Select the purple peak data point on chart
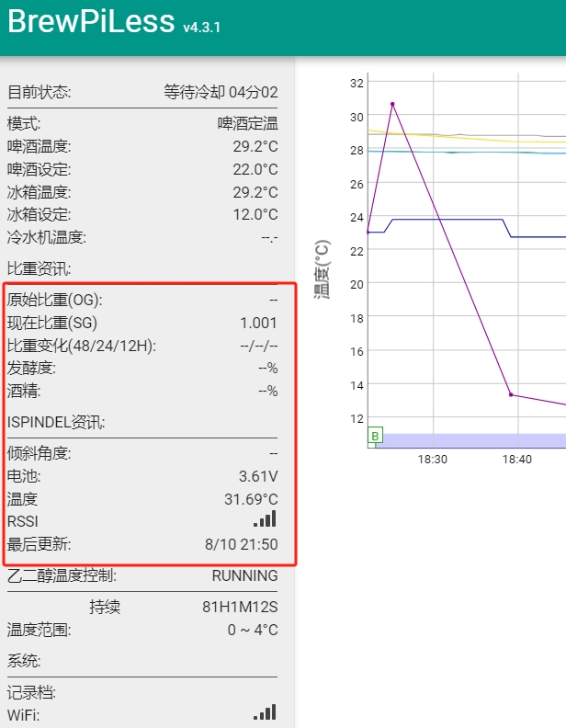Viewport: 566px width, 728px height. click(x=392, y=104)
